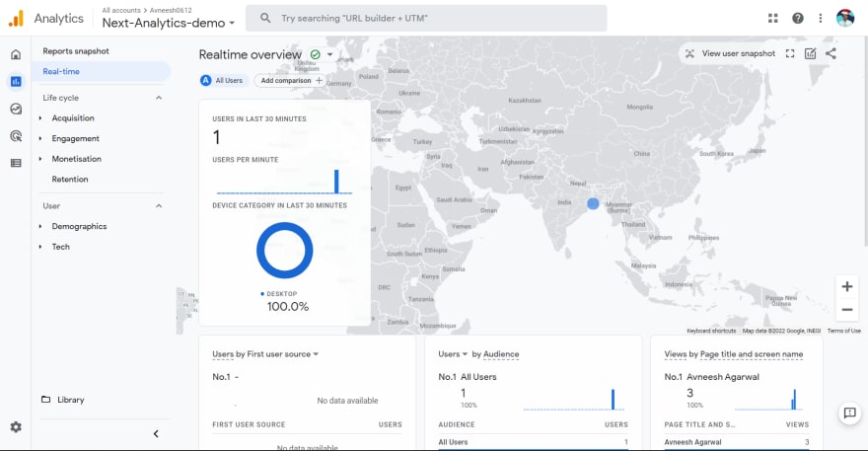Expand the Engagement menu

click(x=75, y=138)
